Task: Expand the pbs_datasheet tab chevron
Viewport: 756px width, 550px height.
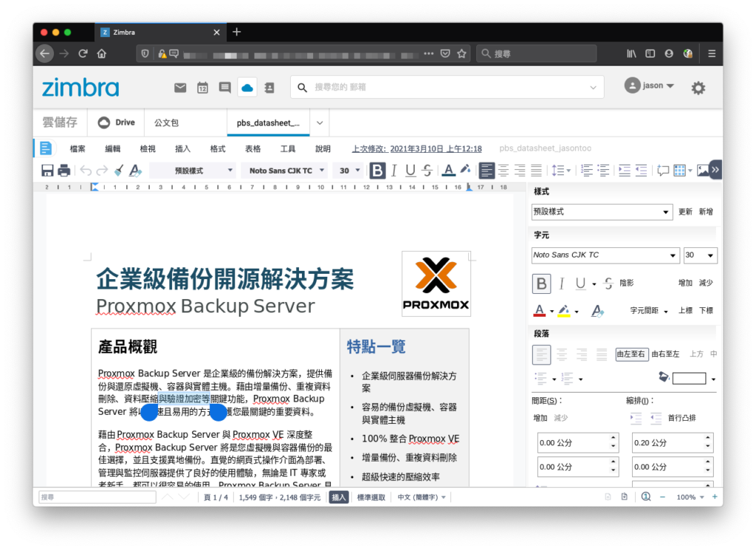Action: click(x=320, y=123)
